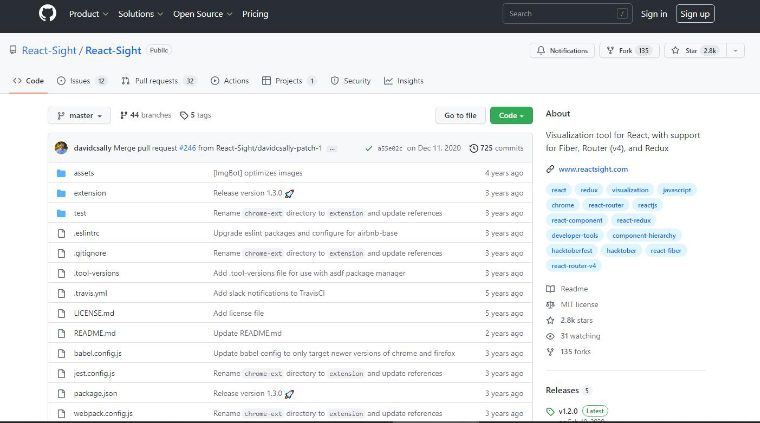
Task: Open pull request #246 link
Action: tap(188, 148)
